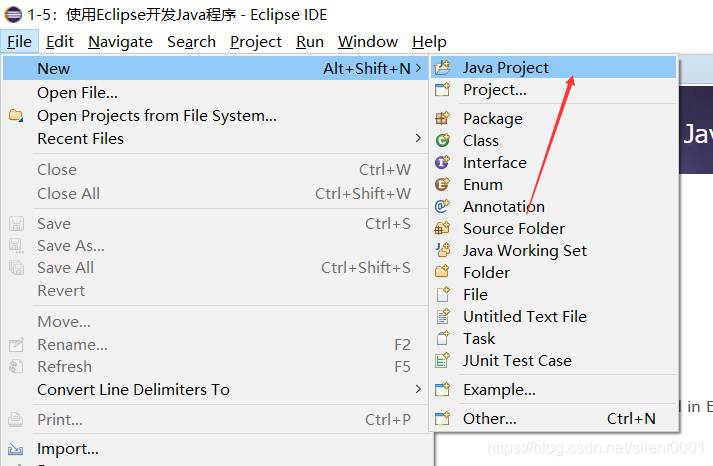Open the Search menu
The width and height of the screenshot is (713, 466).
tap(191, 42)
